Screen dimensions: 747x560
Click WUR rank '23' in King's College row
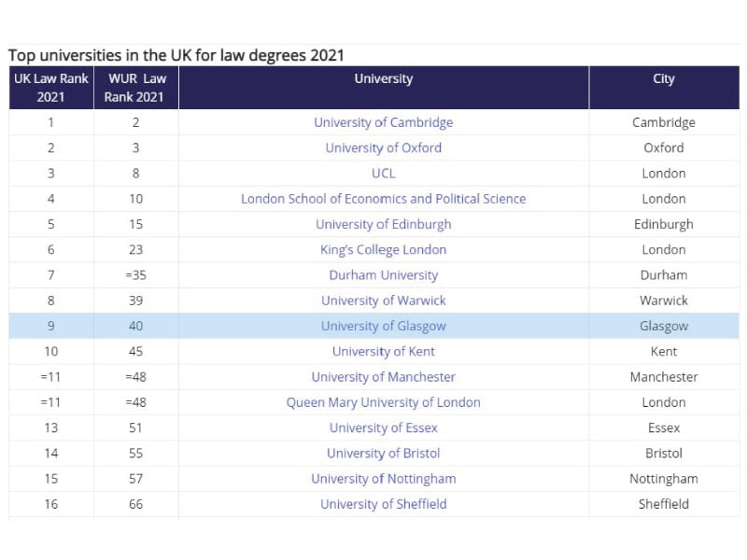pos(135,249)
